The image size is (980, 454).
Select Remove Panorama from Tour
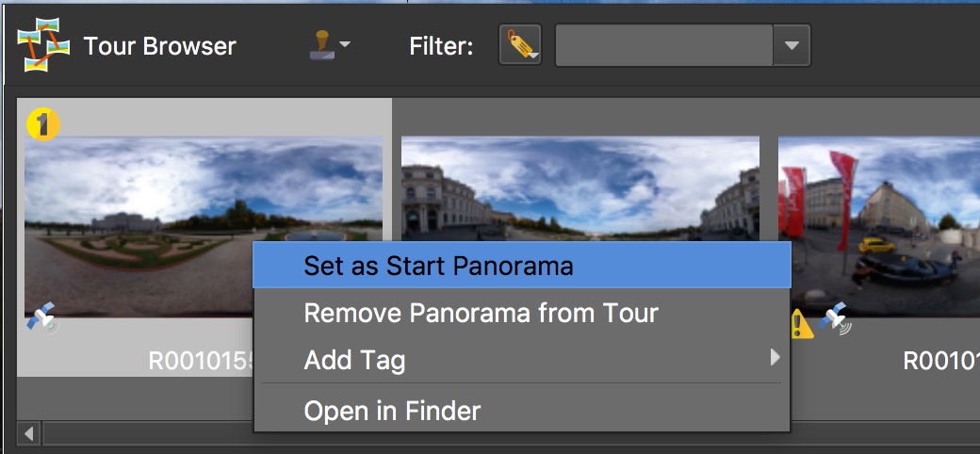pyautogui.click(x=481, y=313)
